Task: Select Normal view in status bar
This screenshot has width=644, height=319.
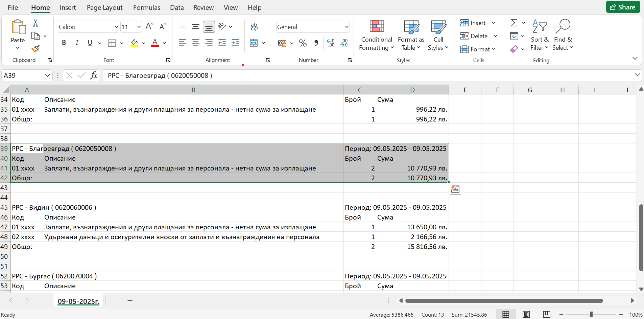Action: [506, 315]
